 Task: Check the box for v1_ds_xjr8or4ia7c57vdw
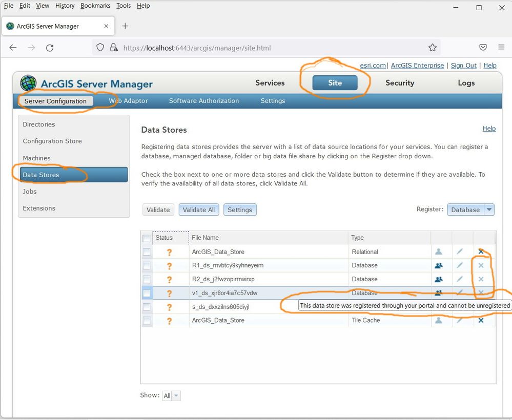point(147,293)
